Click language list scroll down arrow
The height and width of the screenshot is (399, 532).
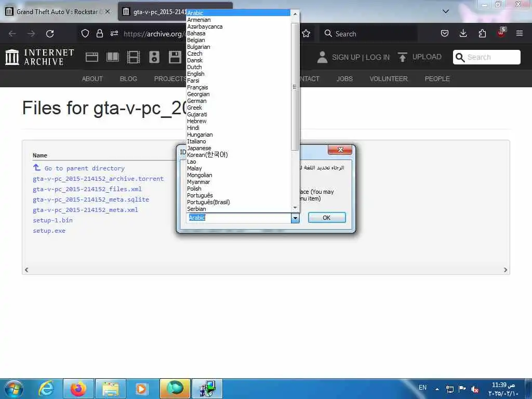click(x=295, y=208)
